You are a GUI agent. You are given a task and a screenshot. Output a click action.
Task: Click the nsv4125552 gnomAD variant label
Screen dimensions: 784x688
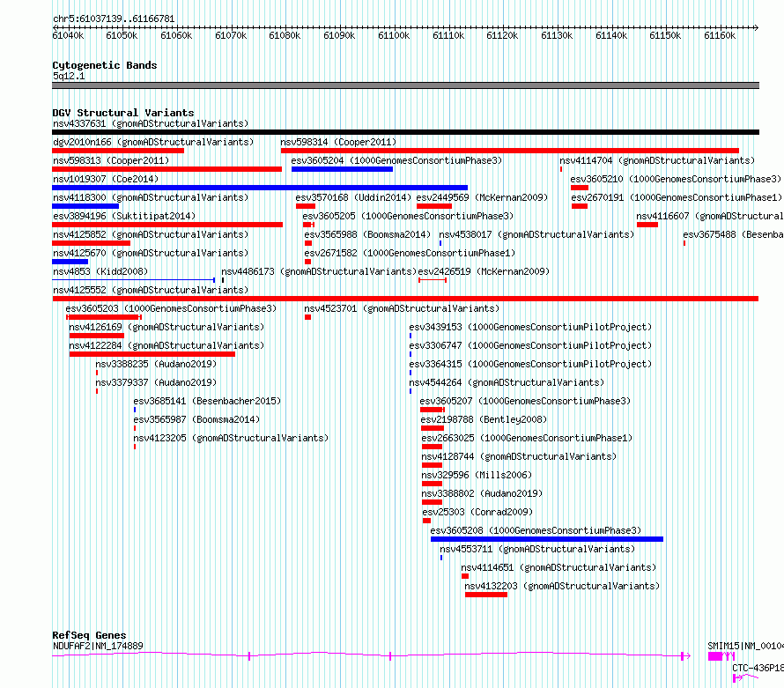(x=151, y=290)
